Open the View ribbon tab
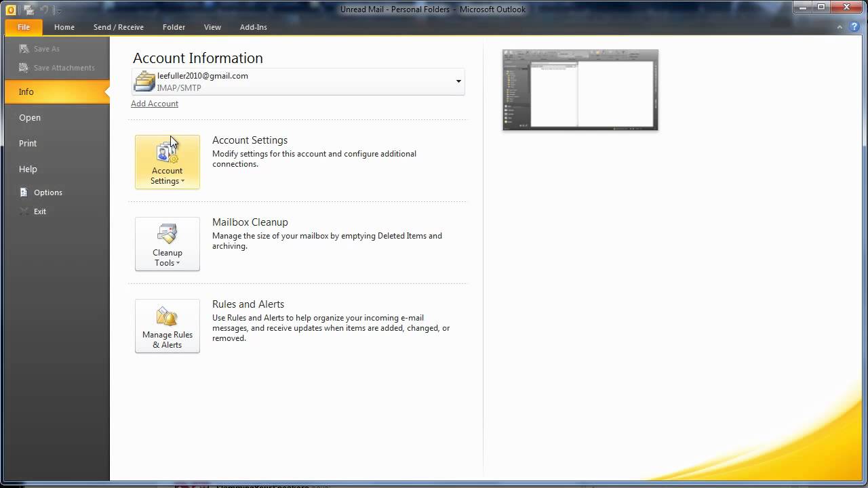868x488 pixels. [x=212, y=27]
